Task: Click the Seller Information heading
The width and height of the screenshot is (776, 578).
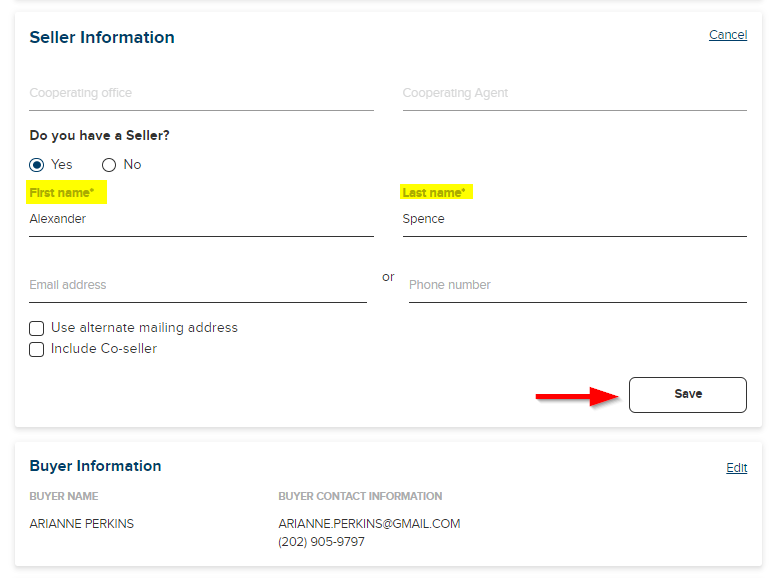Action: pos(102,38)
